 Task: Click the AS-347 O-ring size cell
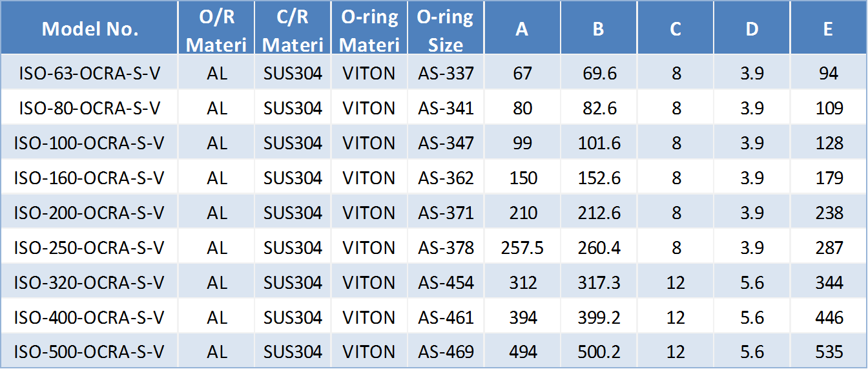click(x=446, y=142)
